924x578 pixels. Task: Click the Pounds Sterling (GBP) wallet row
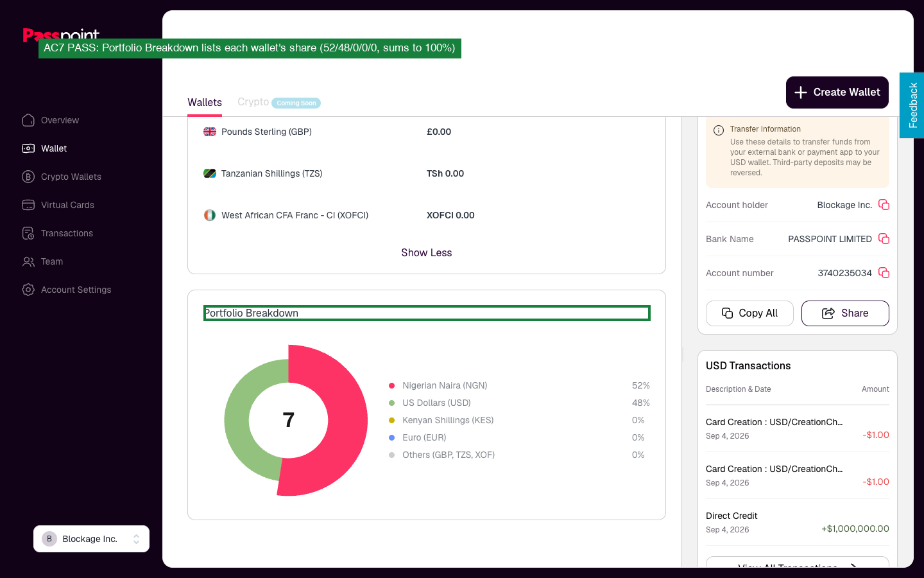click(x=427, y=132)
